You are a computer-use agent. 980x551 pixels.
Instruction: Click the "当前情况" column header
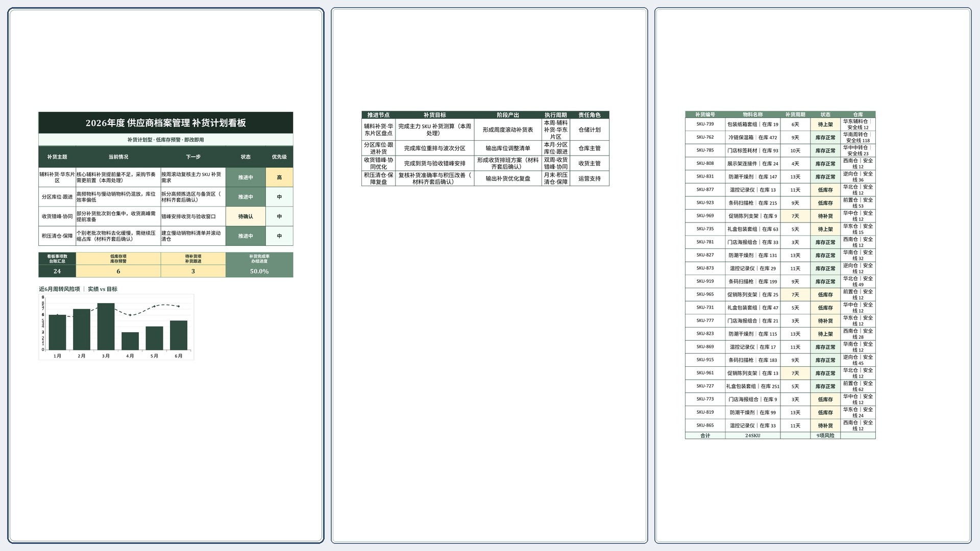pyautogui.click(x=118, y=157)
